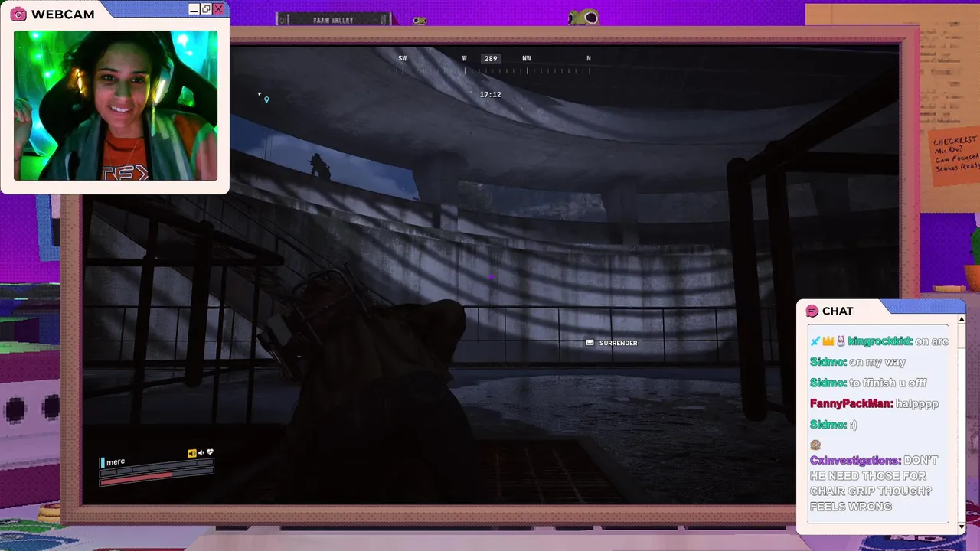This screenshot has width=980, height=551.
Task: Click the cyan squad color marker beside merc
Action: pos(102,462)
